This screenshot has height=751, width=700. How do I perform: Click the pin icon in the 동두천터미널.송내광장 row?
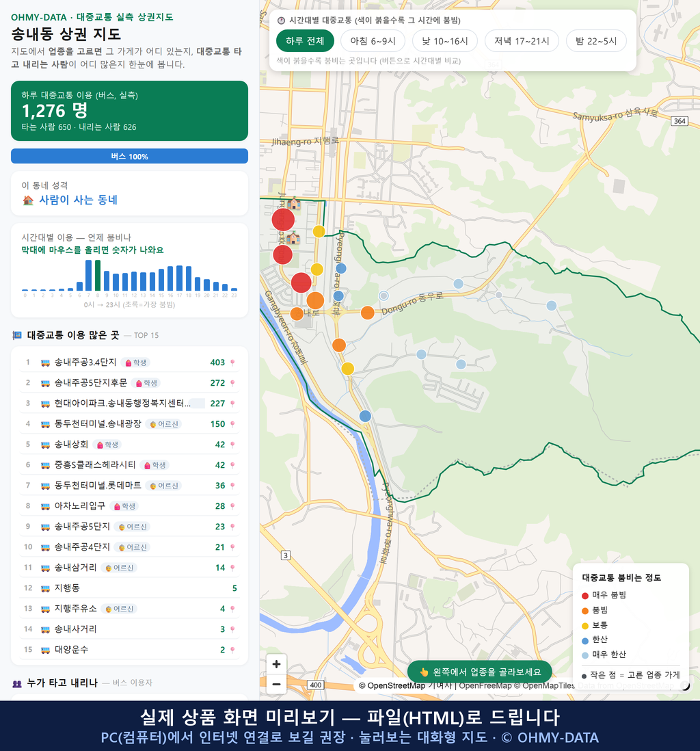coord(232,424)
